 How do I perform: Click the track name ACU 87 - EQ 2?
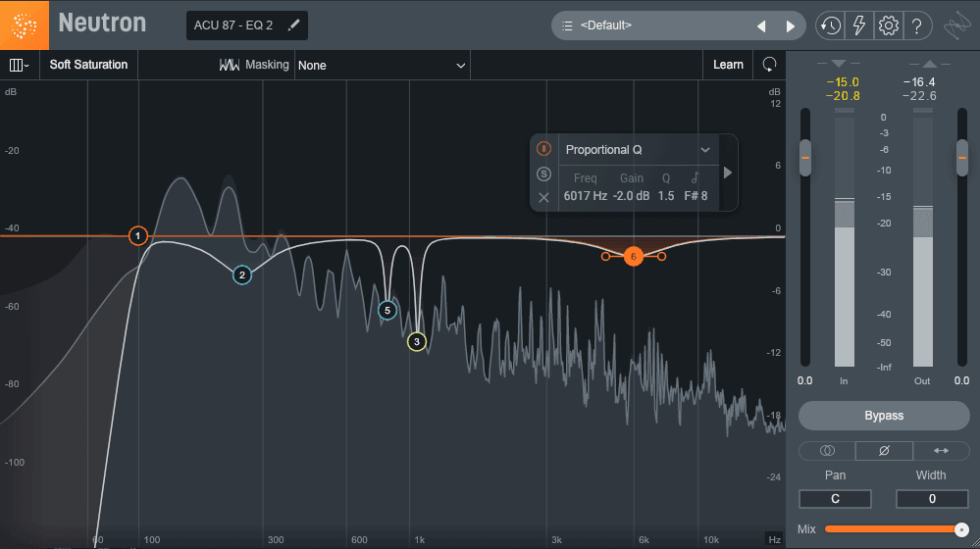(x=233, y=25)
